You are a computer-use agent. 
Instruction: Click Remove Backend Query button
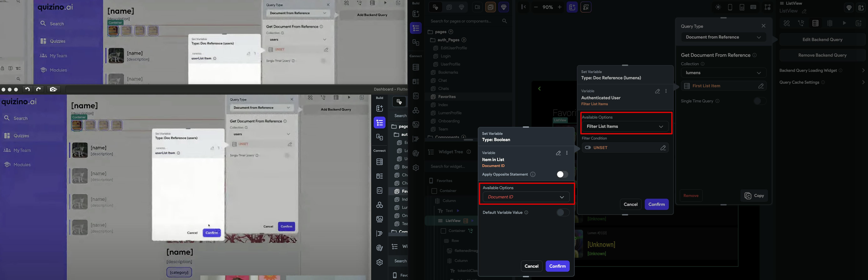tap(822, 55)
